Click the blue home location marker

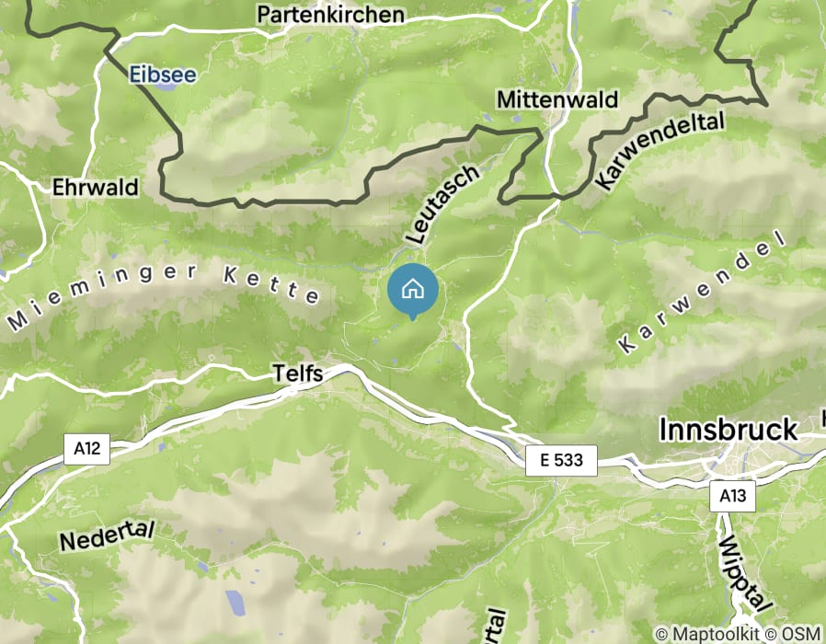coord(412,292)
